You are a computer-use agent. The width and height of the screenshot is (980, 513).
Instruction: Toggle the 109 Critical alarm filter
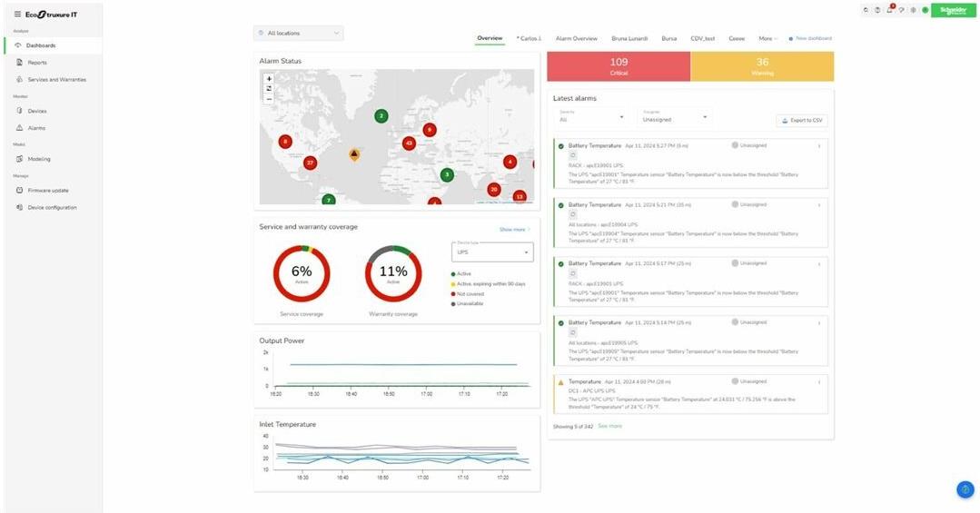[x=619, y=66]
